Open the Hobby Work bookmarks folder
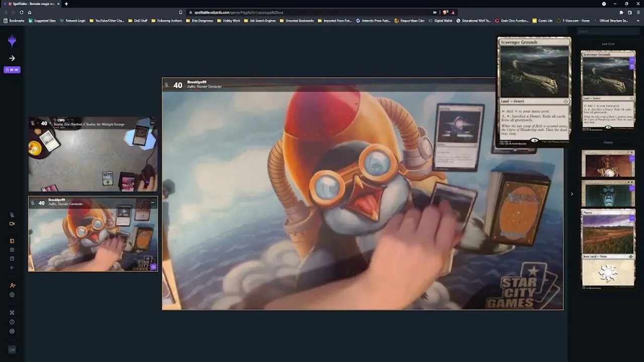The height and width of the screenshot is (362, 644). coord(229,21)
